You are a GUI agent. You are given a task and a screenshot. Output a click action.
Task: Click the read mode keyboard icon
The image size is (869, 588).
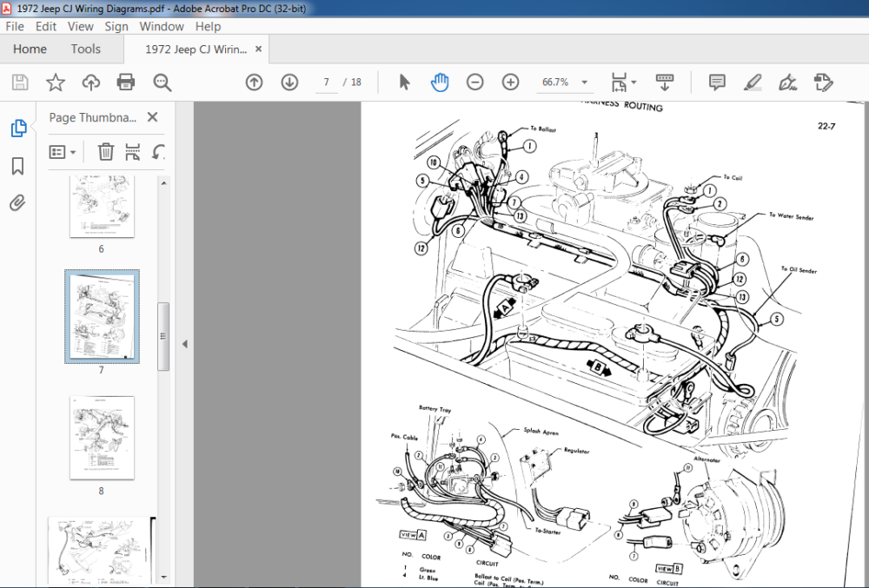tap(665, 83)
